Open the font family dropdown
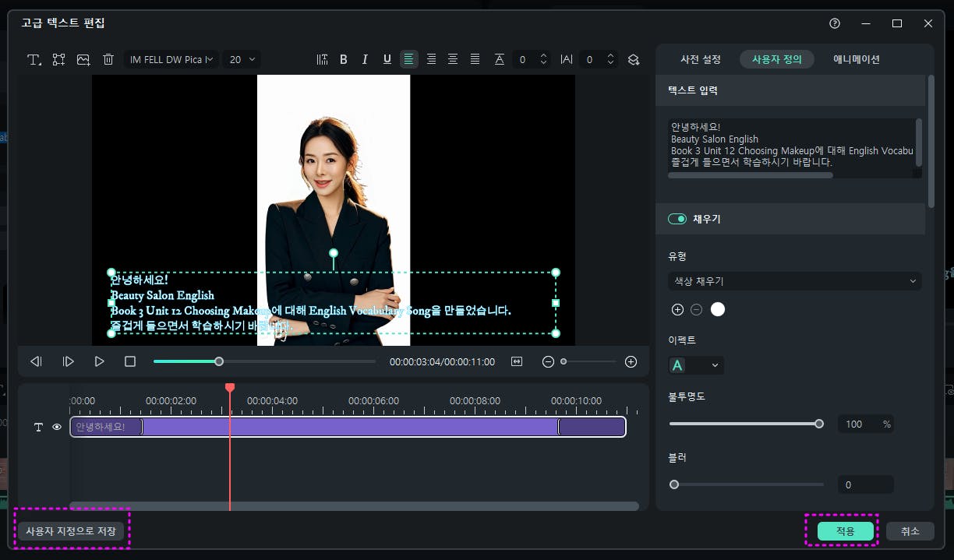Viewport: 954px width, 560px height. coord(171,60)
